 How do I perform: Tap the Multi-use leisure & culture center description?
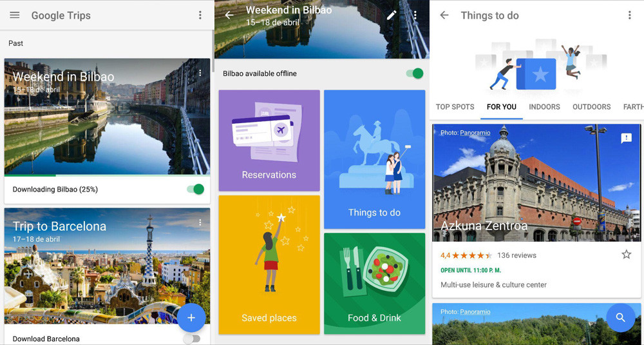494,284
